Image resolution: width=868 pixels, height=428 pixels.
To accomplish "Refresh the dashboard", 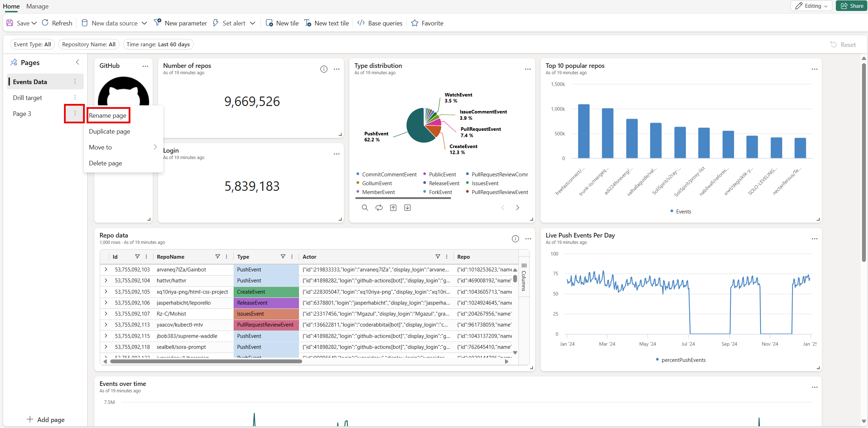I will click(x=57, y=23).
